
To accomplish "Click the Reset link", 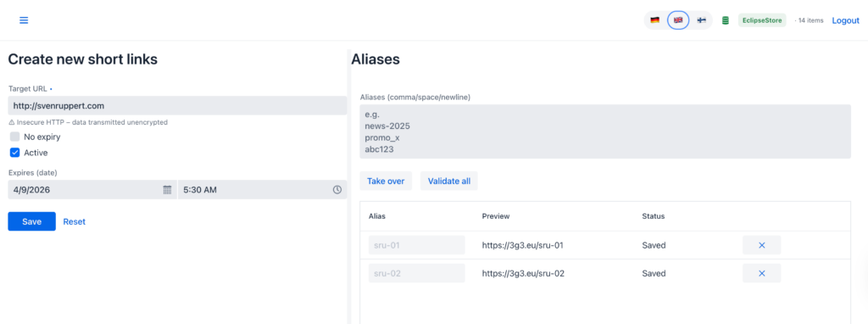I will tap(75, 221).
